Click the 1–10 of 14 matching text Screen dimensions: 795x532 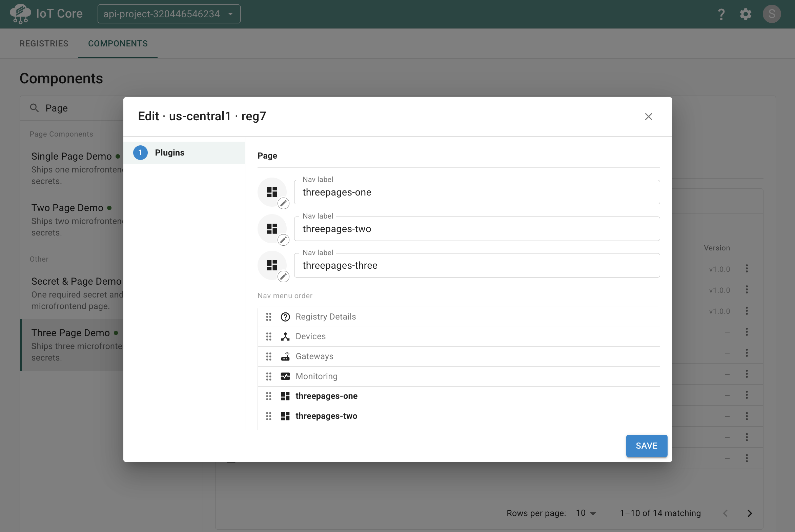click(x=660, y=513)
